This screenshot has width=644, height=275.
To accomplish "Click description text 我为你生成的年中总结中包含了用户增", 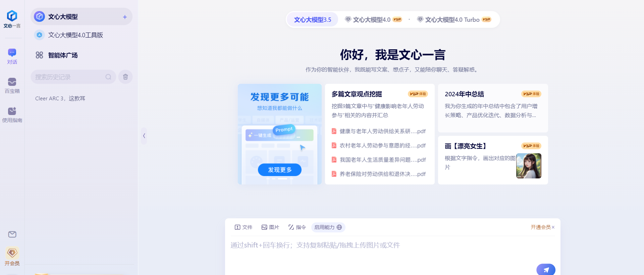I will point(491,106).
